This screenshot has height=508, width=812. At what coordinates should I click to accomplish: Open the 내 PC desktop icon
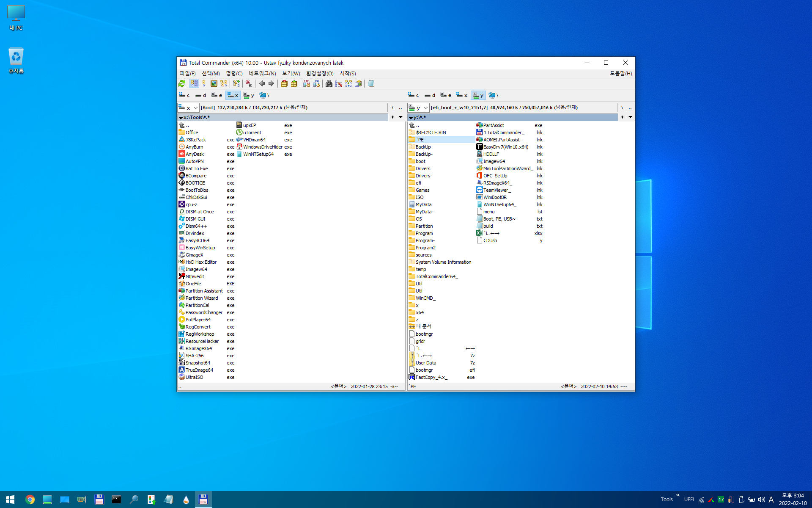[x=16, y=18]
